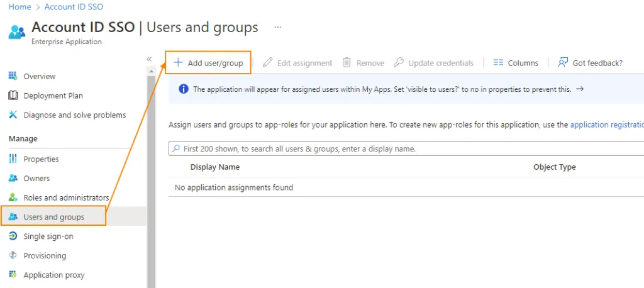Click the Application proxy icon

click(13, 274)
